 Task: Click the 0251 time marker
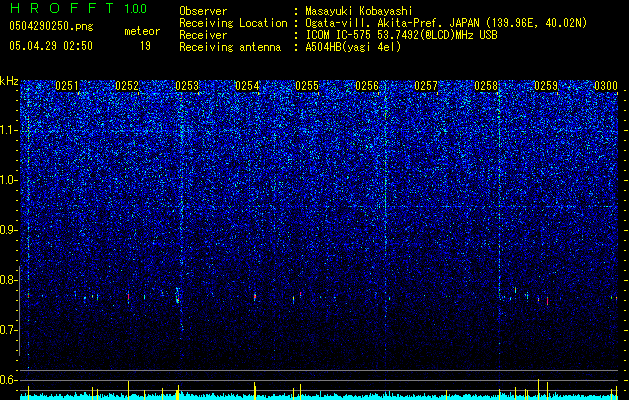pos(67,86)
